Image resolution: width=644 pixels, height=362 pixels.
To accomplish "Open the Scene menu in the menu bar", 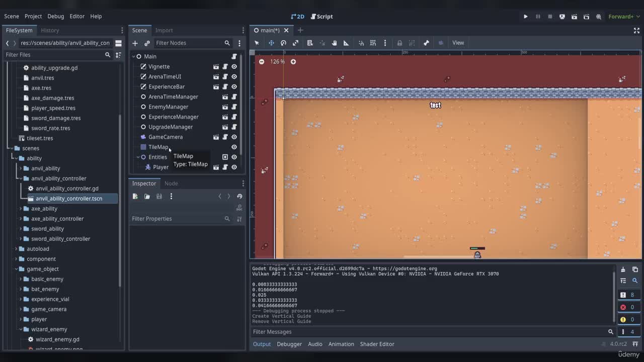I will (12, 16).
